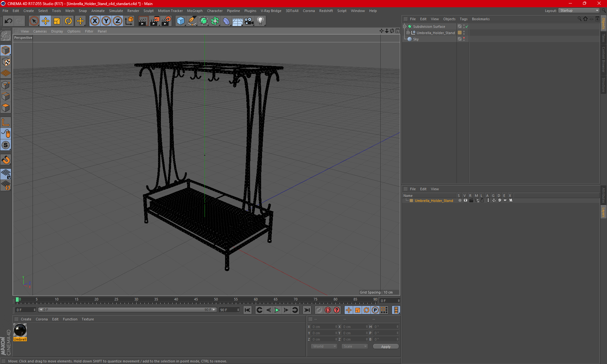Click the Undo arrow icon

click(x=8, y=21)
